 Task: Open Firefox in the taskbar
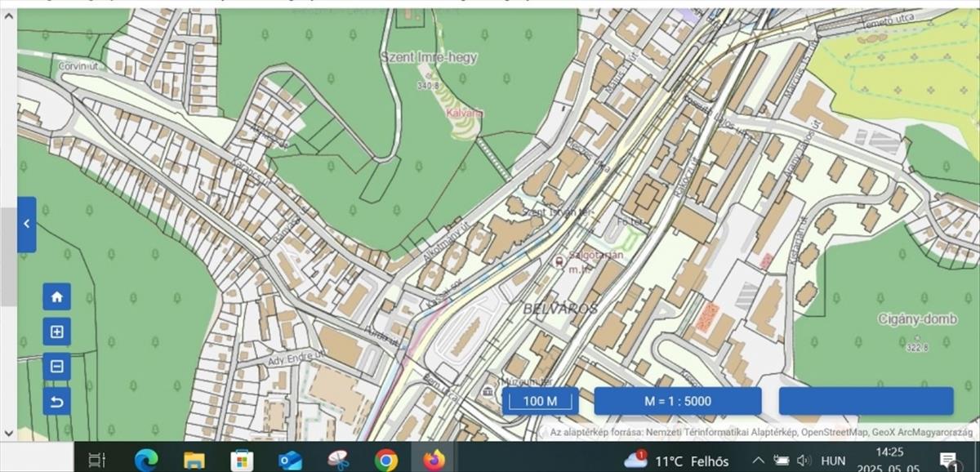[433, 460]
